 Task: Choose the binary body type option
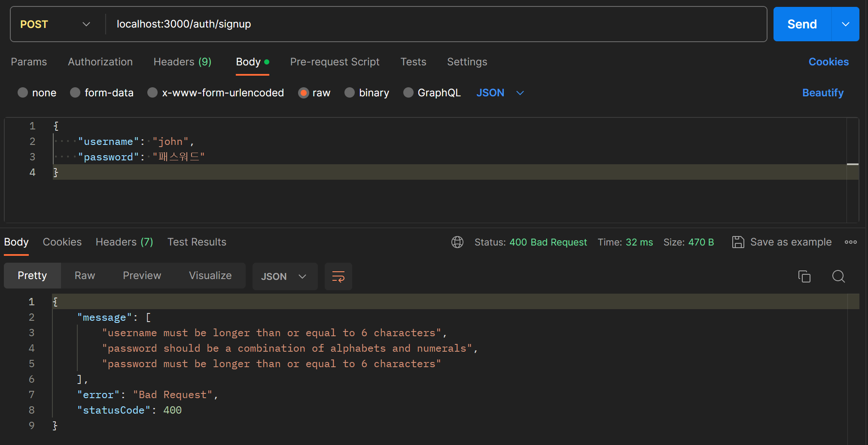[x=350, y=93]
